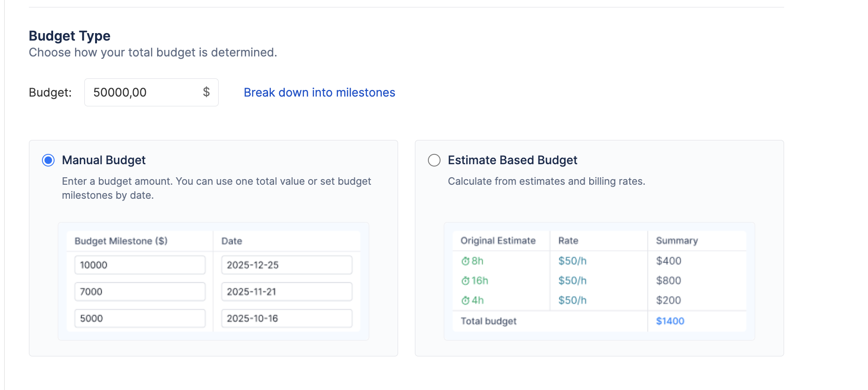Click the 7000 budget milestone field
Image resolution: width=868 pixels, height=390 pixels.
(x=140, y=292)
